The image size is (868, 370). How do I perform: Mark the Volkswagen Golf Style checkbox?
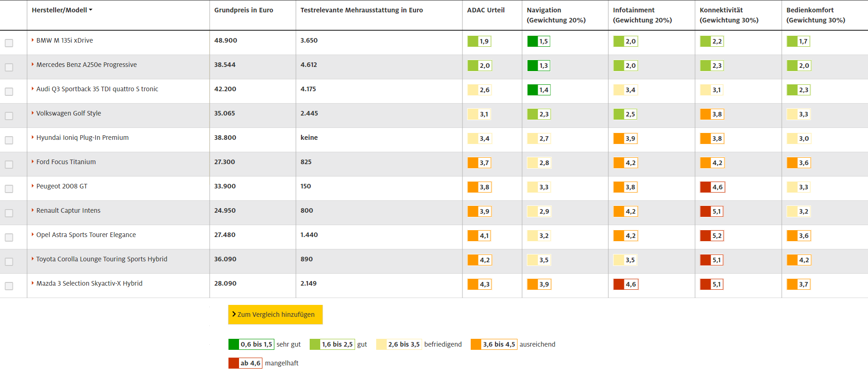(x=9, y=116)
